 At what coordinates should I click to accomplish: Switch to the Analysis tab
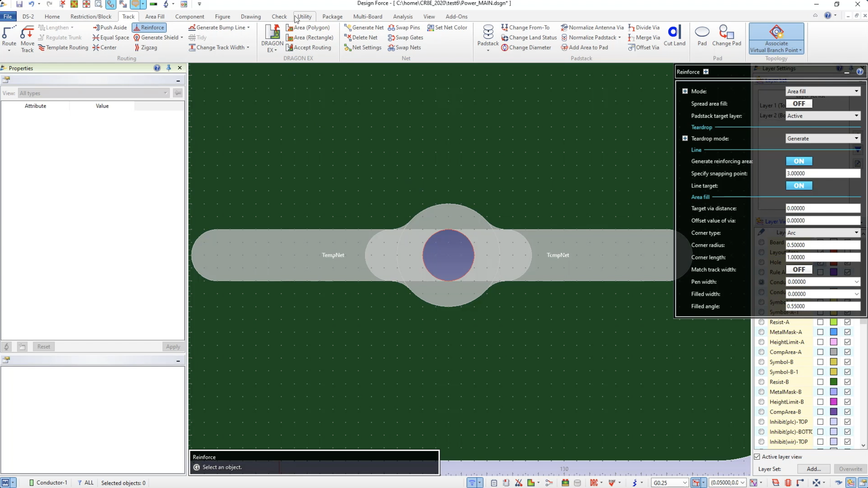[402, 17]
